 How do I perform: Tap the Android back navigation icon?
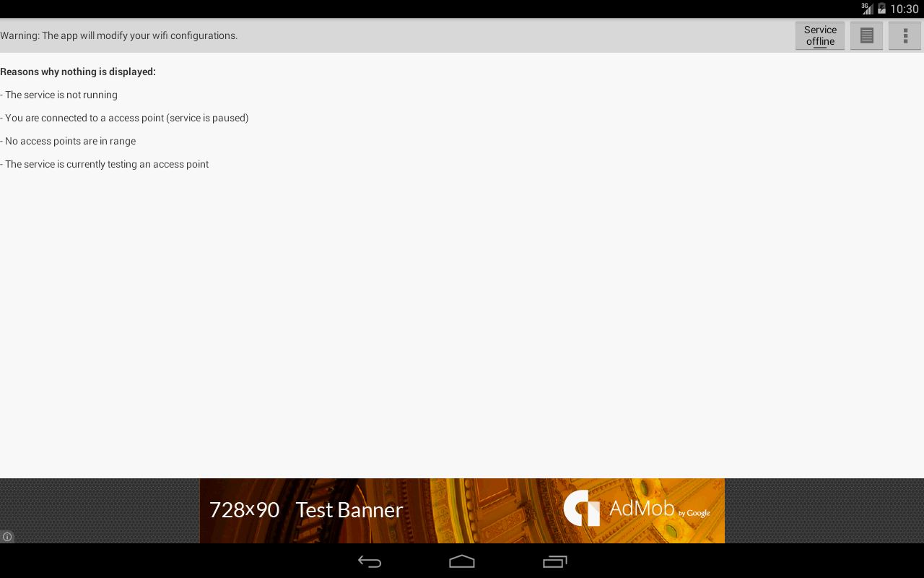(370, 561)
